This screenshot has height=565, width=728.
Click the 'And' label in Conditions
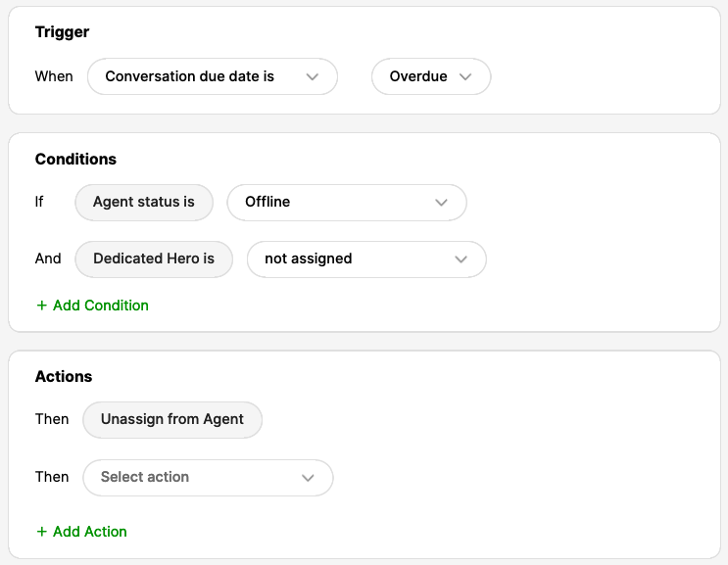point(48,259)
